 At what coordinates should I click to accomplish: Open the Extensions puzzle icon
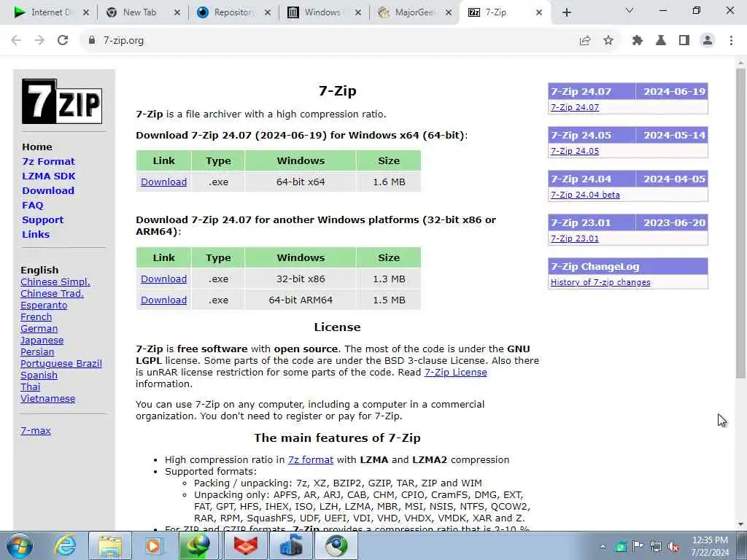point(638,41)
